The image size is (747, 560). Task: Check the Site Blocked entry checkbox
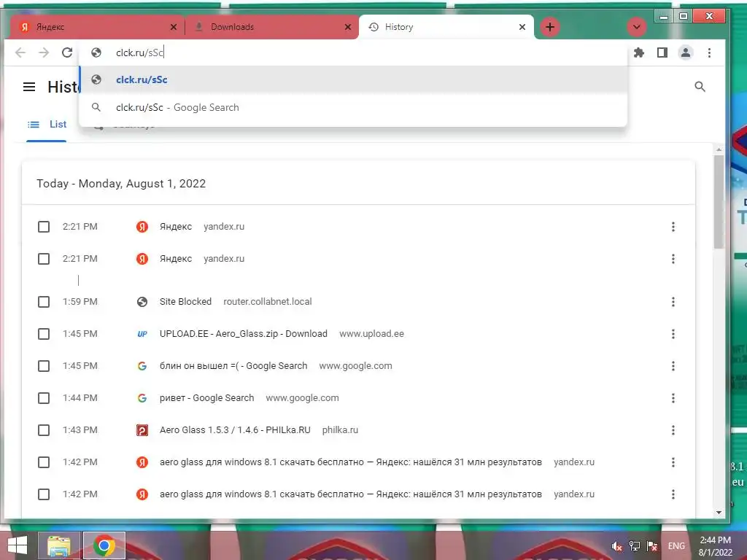(x=44, y=302)
